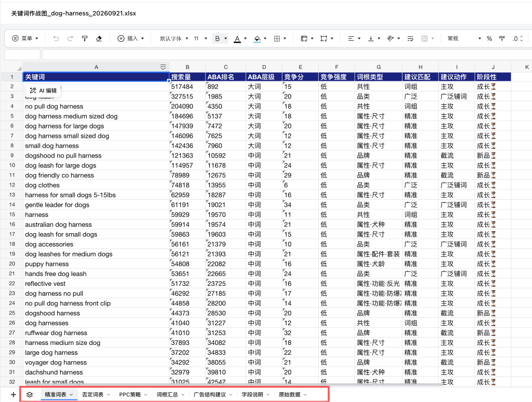Open the 常规 number format dropdown
532x402 pixels.
464,39
